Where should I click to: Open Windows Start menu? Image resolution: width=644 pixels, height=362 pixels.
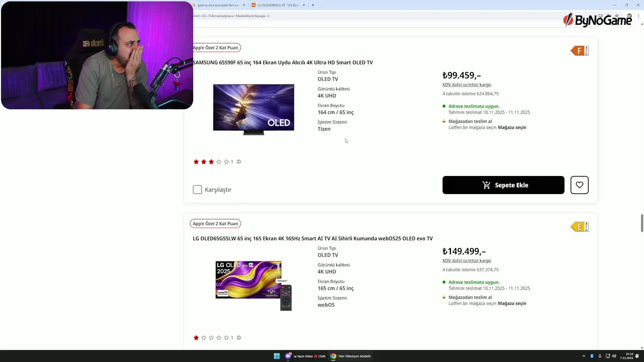[x=277, y=356]
